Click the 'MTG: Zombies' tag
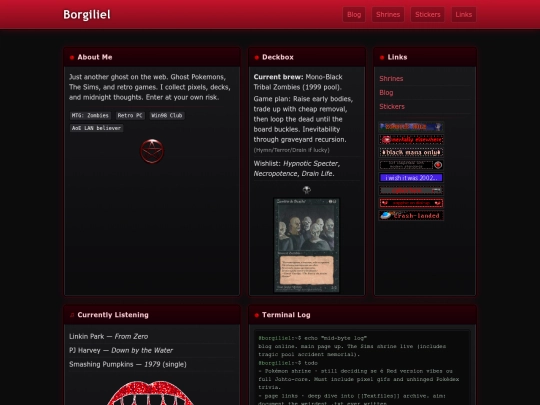 coord(90,115)
